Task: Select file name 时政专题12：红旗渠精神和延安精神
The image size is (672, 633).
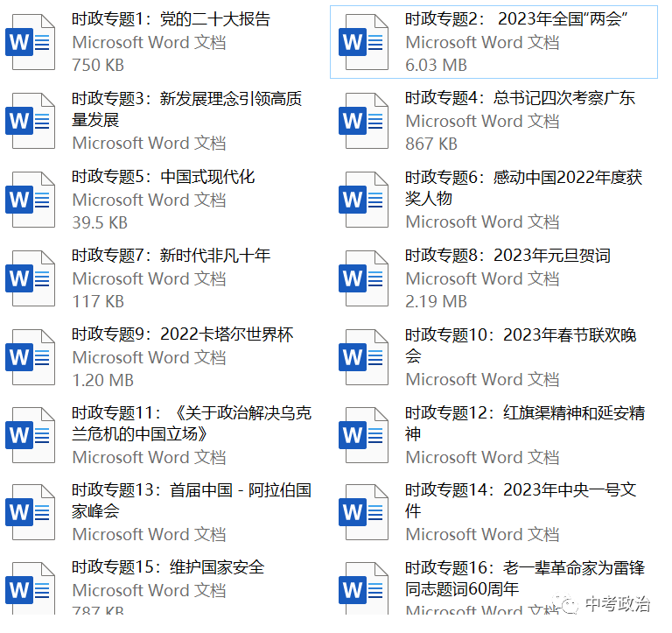Action: (x=525, y=423)
